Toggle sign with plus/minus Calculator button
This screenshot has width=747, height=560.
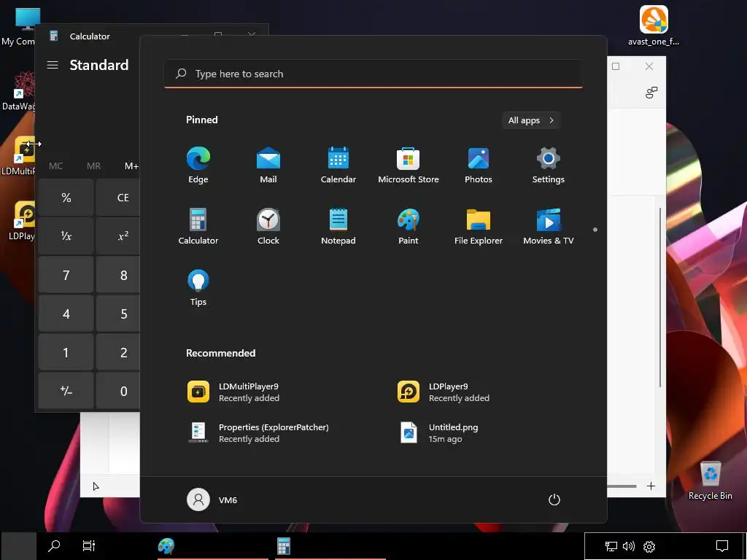66,391
